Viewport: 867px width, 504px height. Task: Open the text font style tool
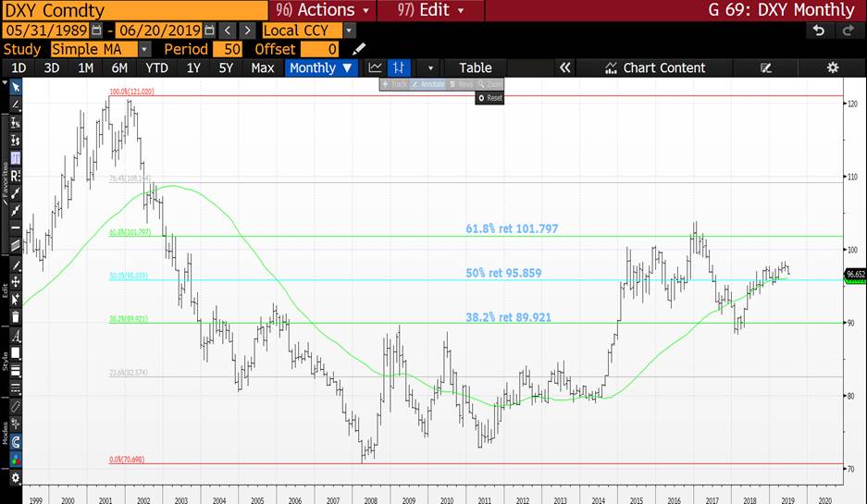point(16,336)
